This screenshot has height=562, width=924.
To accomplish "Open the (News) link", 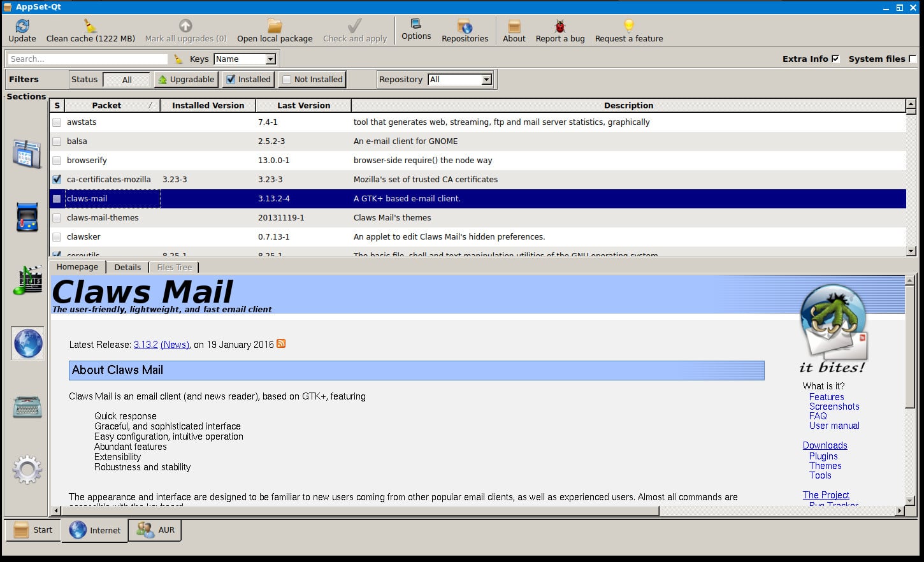I will 175,345.
